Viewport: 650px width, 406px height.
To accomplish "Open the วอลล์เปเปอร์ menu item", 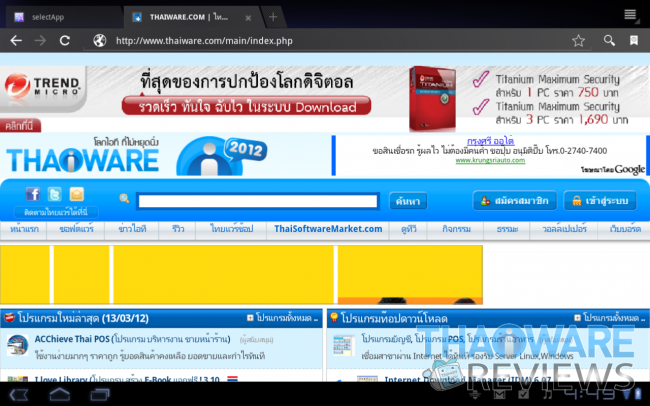I will [x=564, y=229].
